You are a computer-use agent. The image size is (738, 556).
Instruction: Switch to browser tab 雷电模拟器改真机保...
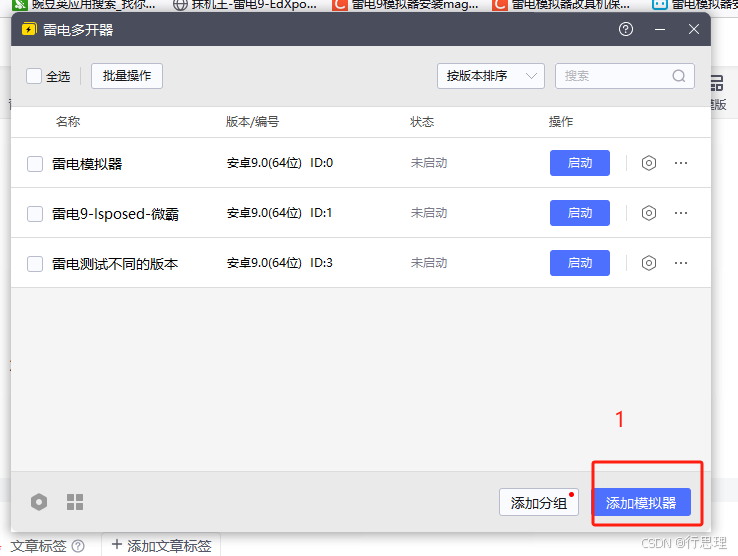(x=562, y=5)
